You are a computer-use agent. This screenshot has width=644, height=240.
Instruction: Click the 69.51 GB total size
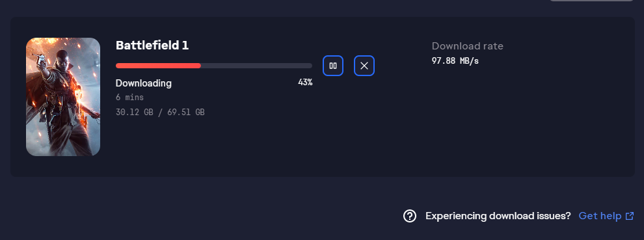tap(185, 112)
